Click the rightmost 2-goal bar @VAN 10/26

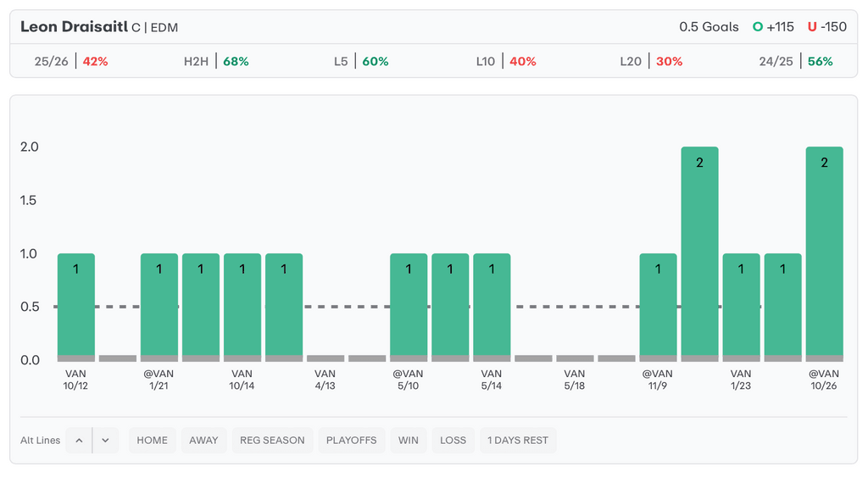pyautogui.click(x=824, y=254)
